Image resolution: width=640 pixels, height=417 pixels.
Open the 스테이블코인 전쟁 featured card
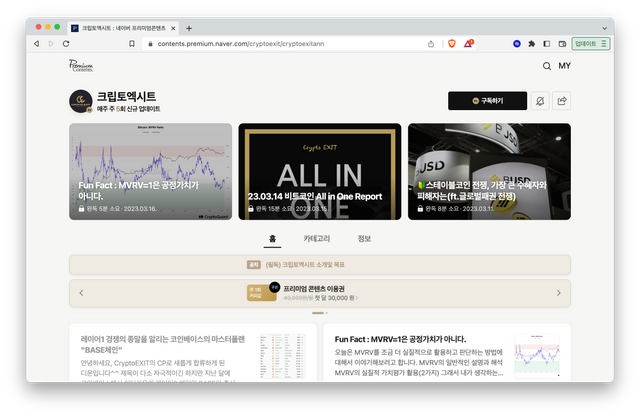point(489,171)
